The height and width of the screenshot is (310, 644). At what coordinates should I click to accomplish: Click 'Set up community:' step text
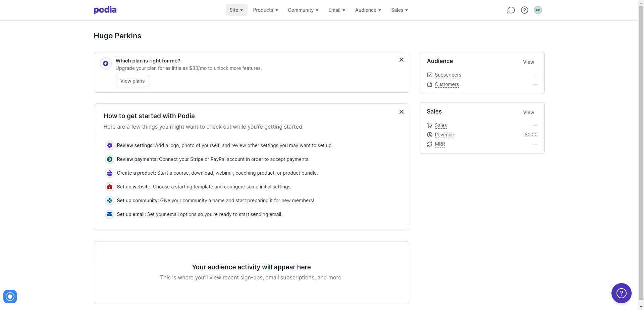point(138,201)
